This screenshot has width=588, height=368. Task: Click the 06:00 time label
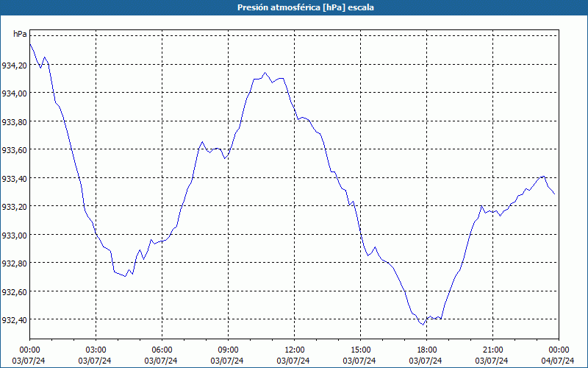[x=162, y=350]
